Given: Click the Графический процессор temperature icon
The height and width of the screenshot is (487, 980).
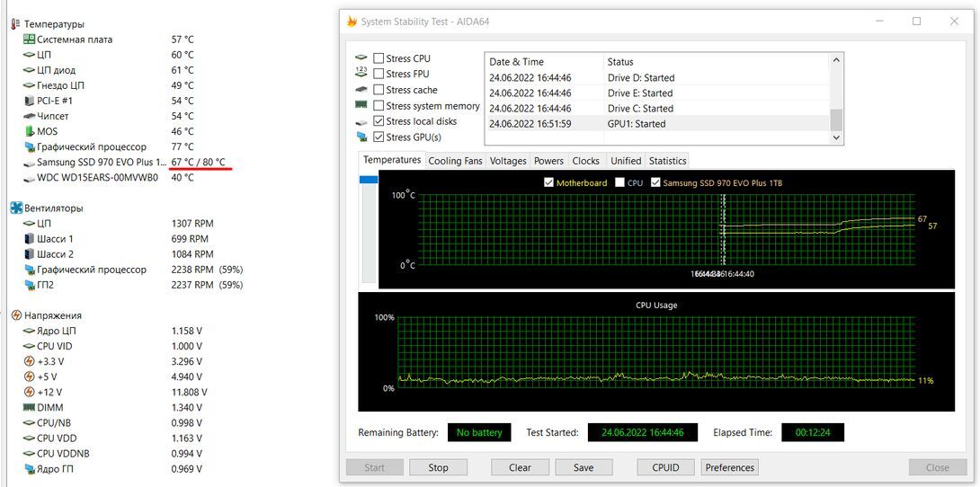Looking at the screenshot, I should [x=29, y=146].
